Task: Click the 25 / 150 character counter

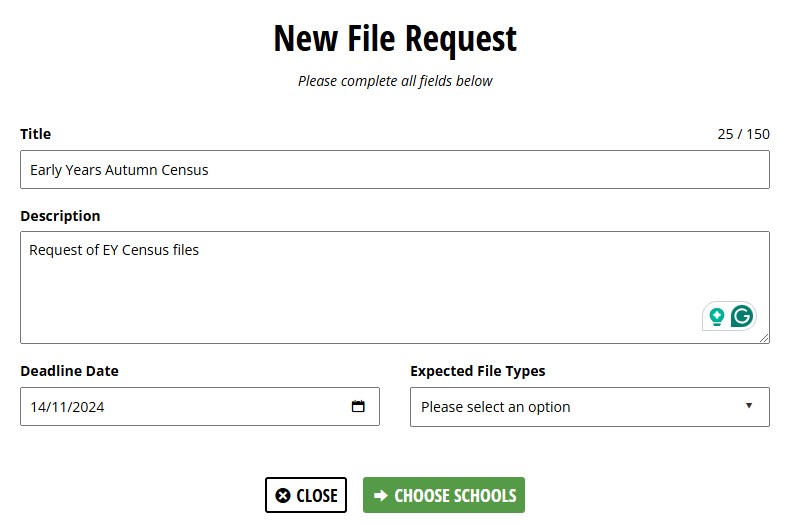Action: (743, 134)
